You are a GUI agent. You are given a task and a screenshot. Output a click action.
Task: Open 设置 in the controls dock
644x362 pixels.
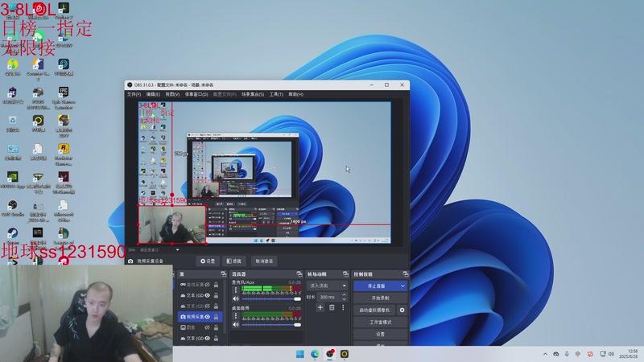[380, 334]
